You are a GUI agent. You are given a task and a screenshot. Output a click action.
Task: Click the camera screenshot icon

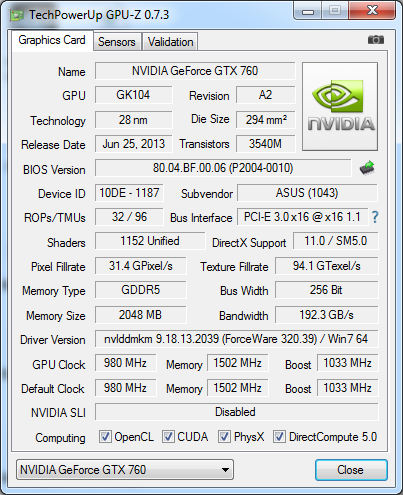pos(376,40)
